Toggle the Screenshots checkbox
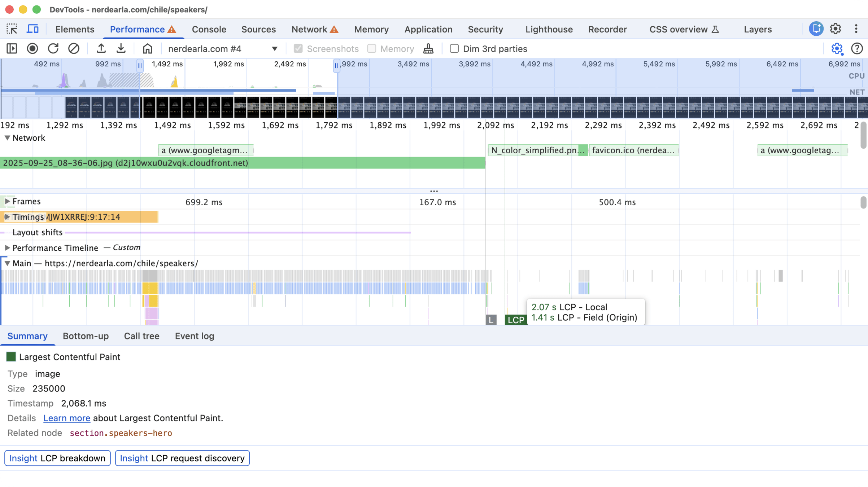Screen dimensions: 868x487 (x=298, y=49)
